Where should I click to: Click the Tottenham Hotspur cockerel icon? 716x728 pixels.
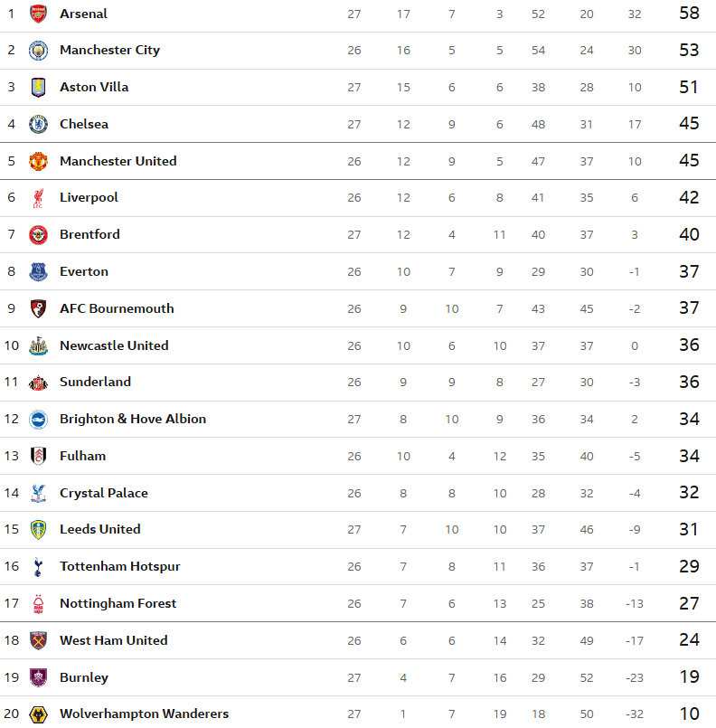38,567
